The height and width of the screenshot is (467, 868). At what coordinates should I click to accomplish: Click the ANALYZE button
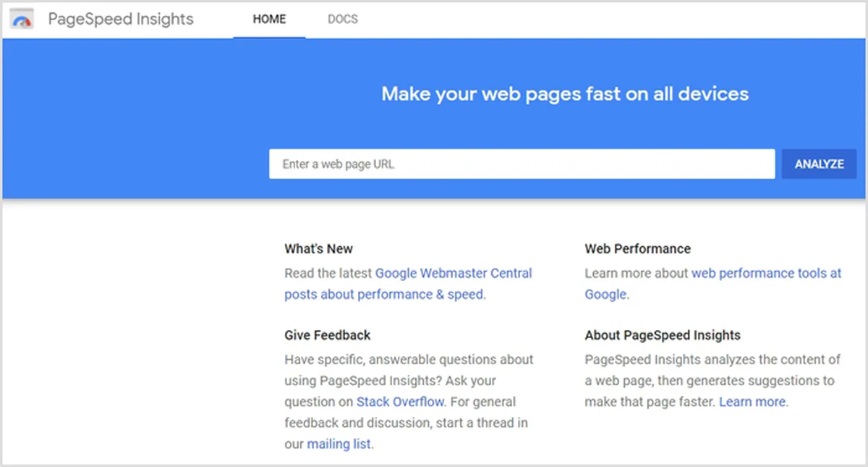(819, 164)
